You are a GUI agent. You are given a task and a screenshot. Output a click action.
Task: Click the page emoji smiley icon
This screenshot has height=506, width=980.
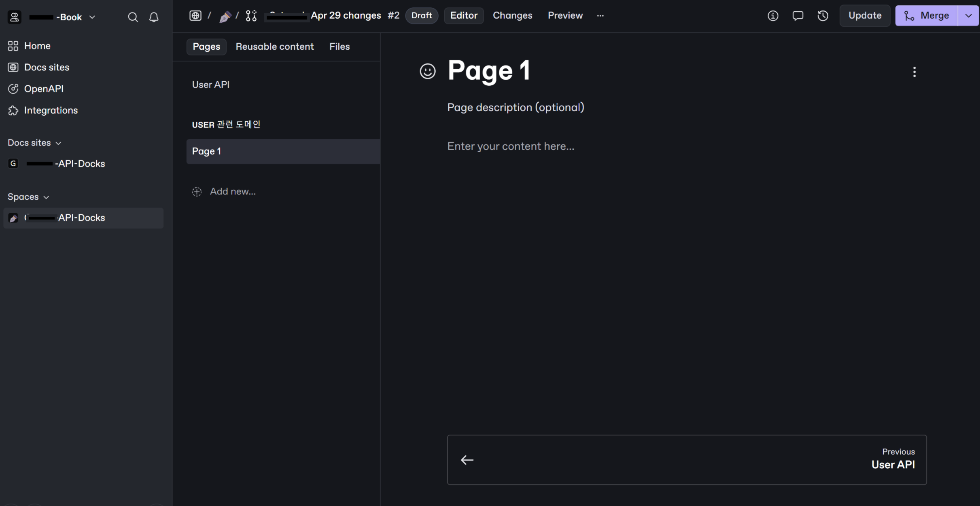click(x=427, y=71)
